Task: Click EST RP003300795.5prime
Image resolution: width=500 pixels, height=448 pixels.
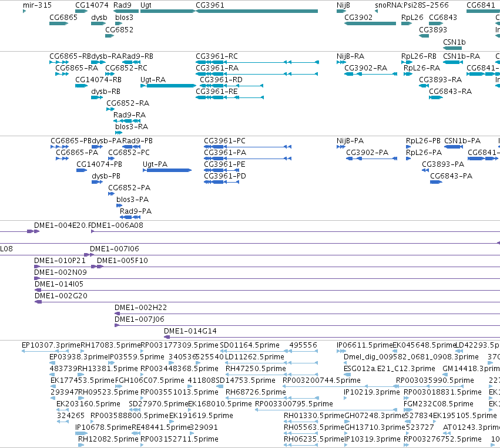Action: tap(326, 410)
